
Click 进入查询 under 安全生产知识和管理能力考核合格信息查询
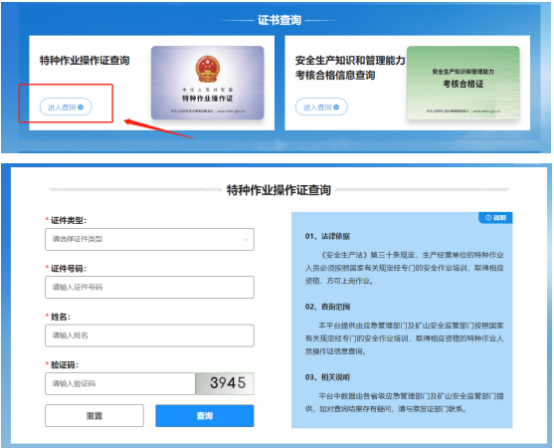click(321, 107)
